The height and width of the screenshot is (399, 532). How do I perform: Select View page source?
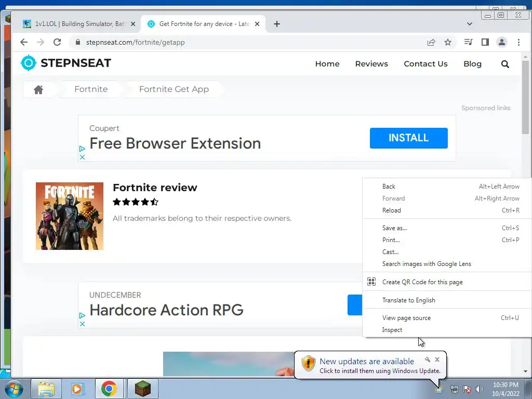(x=447, y=318)
